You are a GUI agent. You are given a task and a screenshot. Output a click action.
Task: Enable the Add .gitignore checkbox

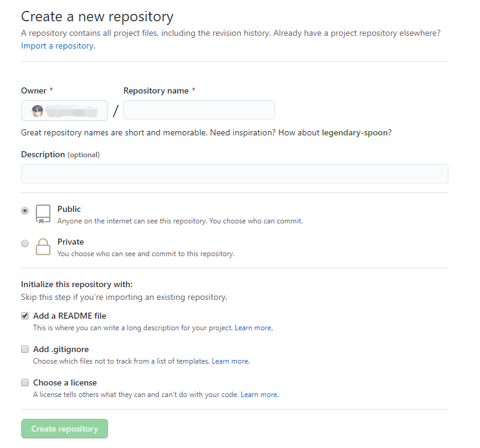pyautogui.click(x=25, y=349)
